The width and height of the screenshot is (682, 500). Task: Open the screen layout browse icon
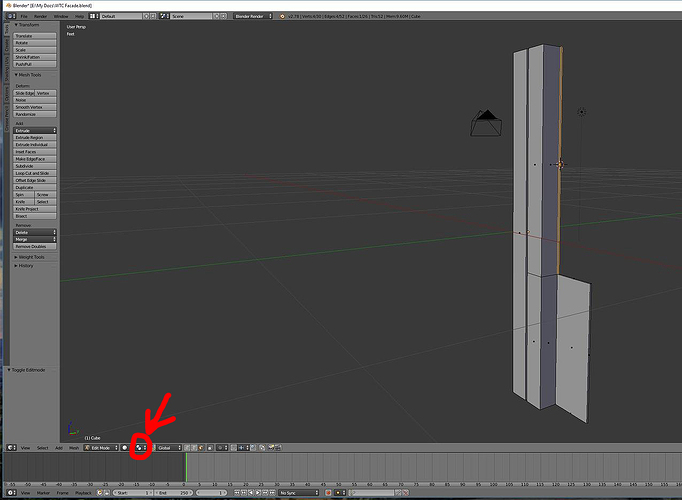point(94,16)
